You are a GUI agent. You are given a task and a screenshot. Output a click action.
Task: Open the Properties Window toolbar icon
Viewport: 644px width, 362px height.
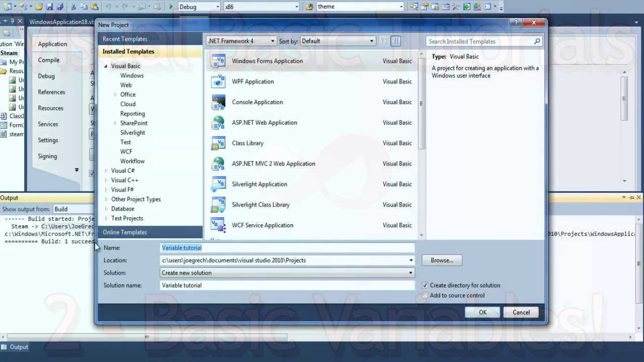424,7
